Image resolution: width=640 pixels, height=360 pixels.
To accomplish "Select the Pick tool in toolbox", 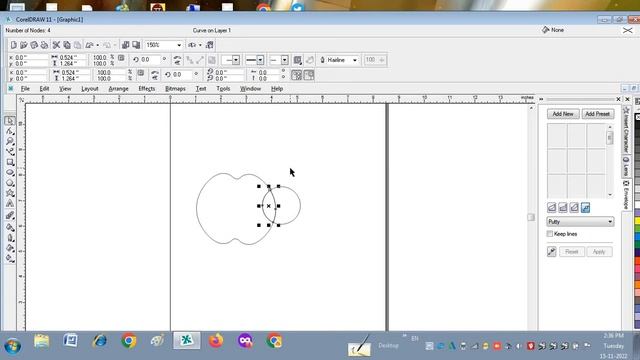I will pyautogui.click(x=10, y=120).
